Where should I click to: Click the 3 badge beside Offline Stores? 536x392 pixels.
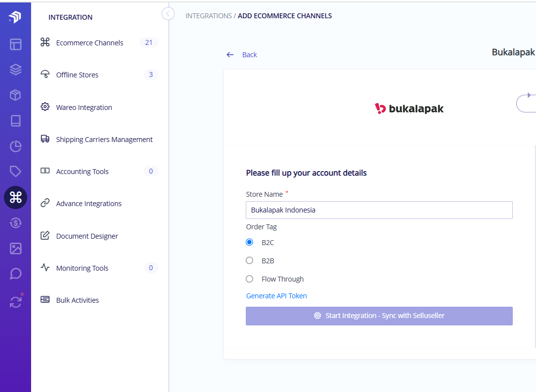(x=151, y=74)
